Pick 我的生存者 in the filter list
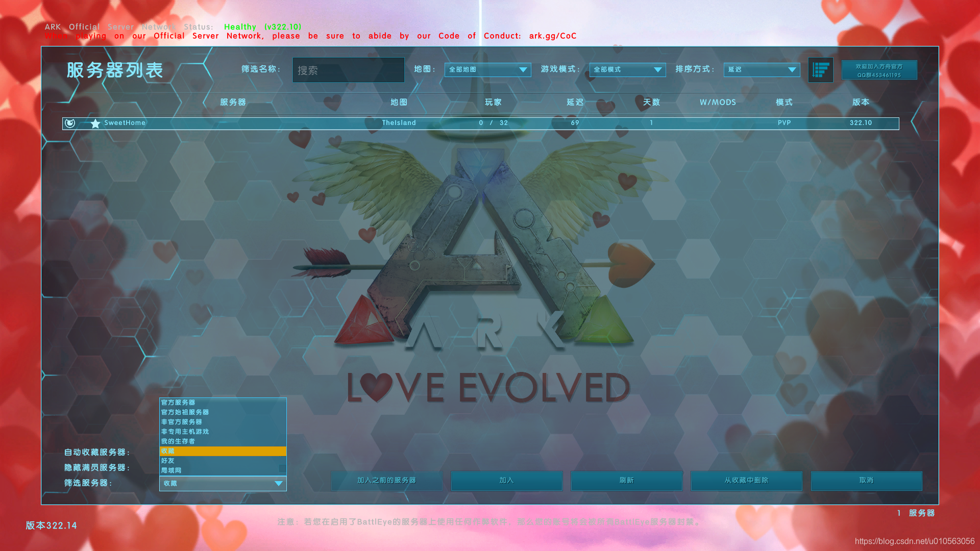Image resolution: width=980 pixels, height=551 pixels. coord(178,441)
